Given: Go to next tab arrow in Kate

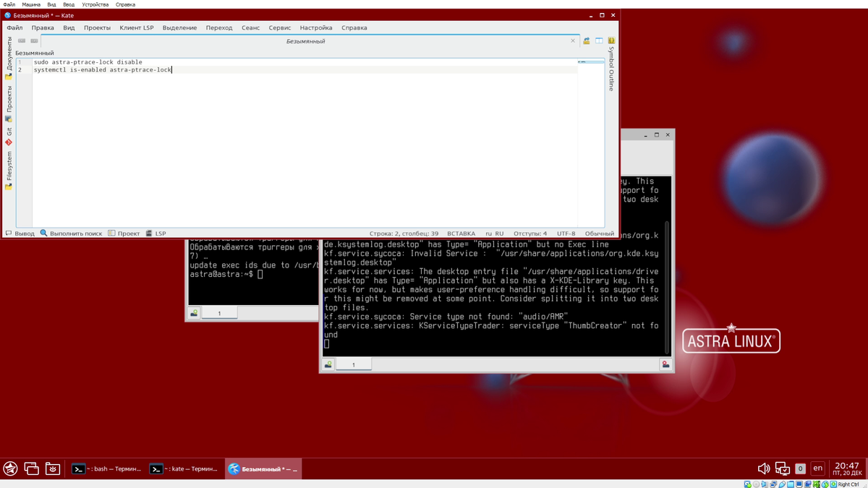Looking at the screenshot, I should [34, 41].
